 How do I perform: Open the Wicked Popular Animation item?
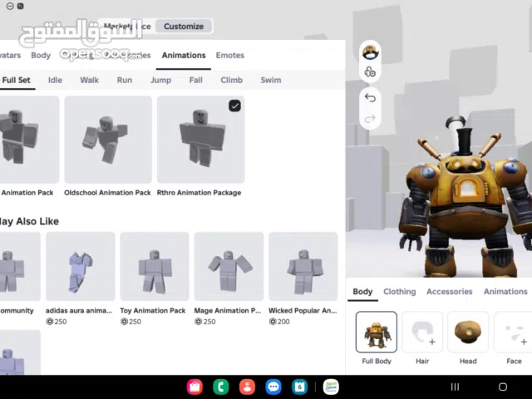[x=303, y=266]
